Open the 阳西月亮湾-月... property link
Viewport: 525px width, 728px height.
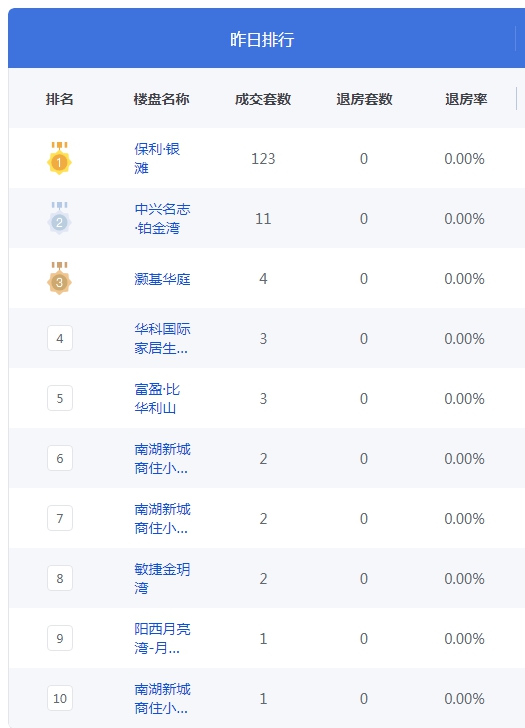click(162, 638)
